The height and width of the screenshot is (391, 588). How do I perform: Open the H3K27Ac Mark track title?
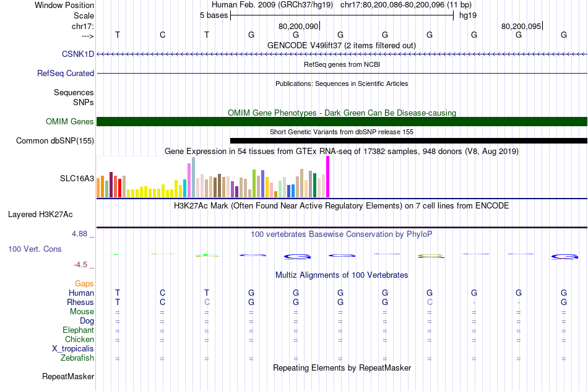[342, 206]
